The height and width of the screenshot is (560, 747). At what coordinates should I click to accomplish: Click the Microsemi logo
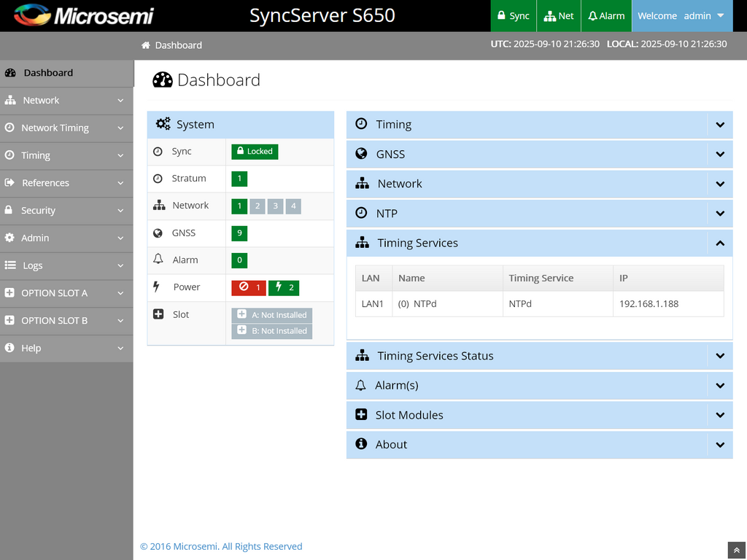[x=84, y=15]
